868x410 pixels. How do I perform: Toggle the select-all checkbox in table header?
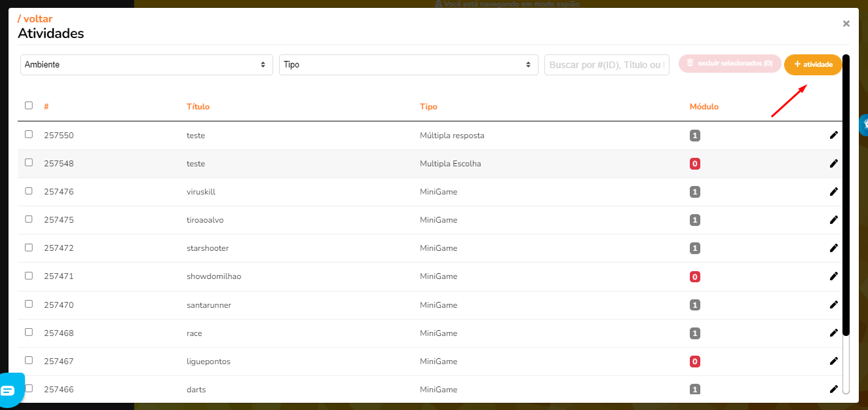point(29,105)
